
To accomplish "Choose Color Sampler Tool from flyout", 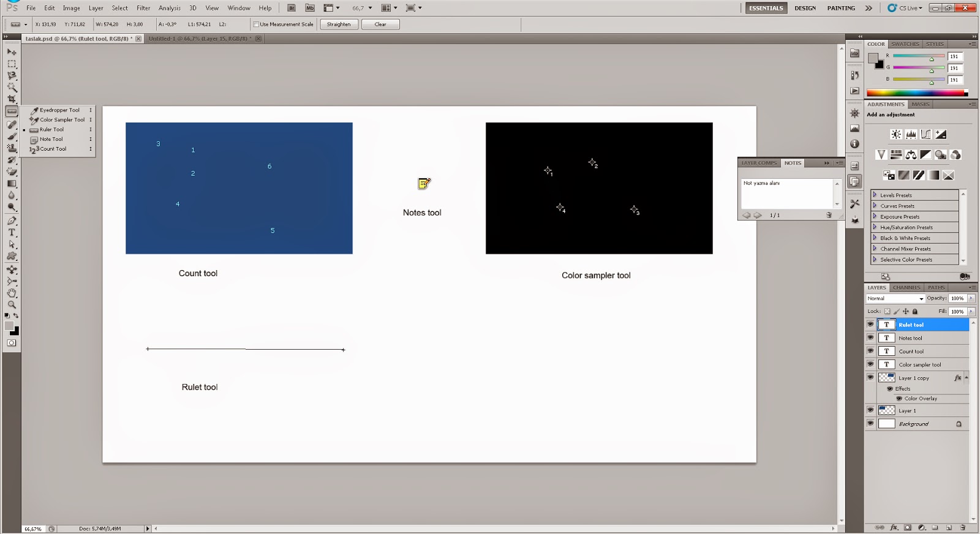I will (58, 120).
